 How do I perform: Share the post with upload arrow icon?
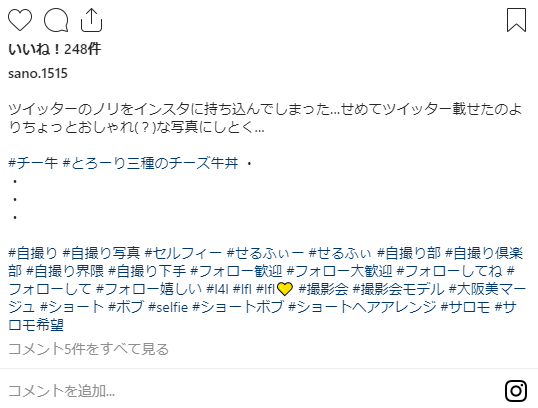pos(91,20)
